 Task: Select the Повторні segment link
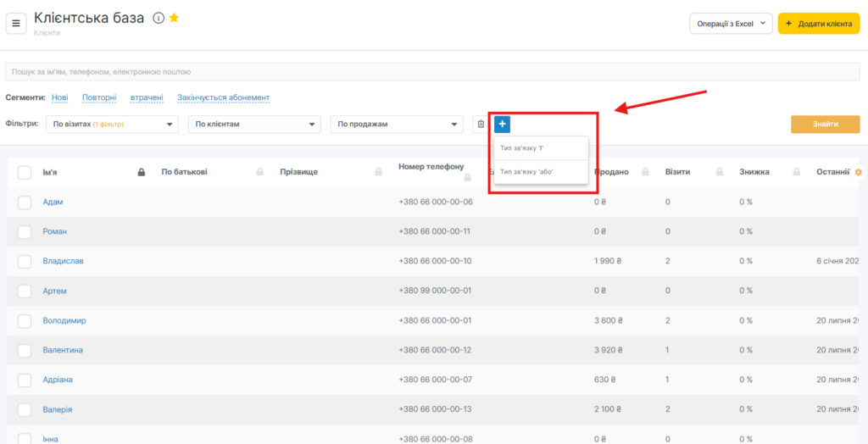click(99, 98)
